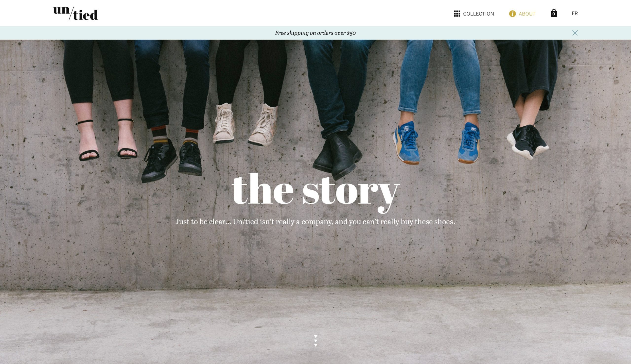Click the black leather ankle boots
The image size is (631, 364).
337,155
